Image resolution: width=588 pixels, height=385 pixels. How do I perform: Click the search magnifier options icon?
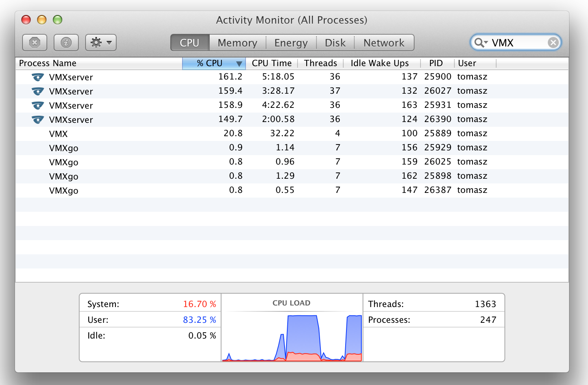point(481,43)
